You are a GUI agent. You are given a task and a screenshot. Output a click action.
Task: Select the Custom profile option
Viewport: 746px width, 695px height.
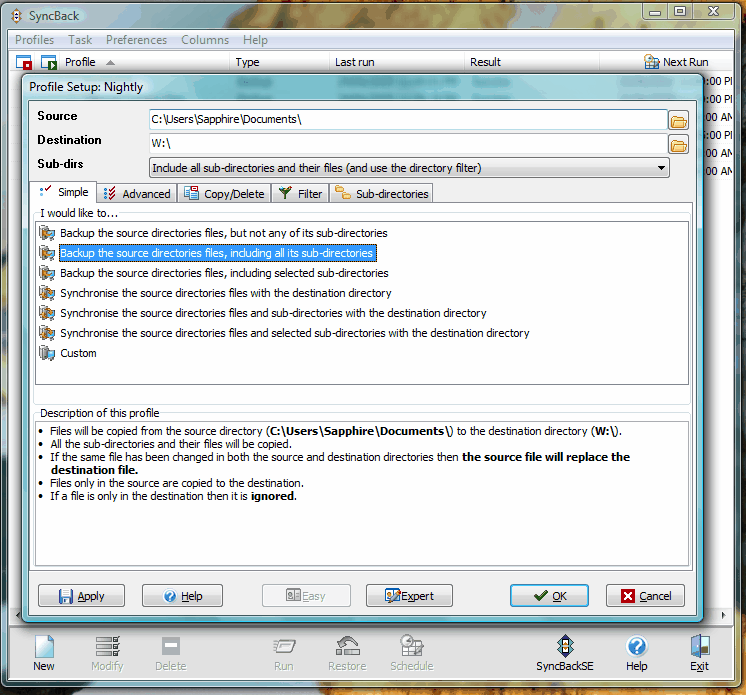pyautogui.click(x=78, y=353)
